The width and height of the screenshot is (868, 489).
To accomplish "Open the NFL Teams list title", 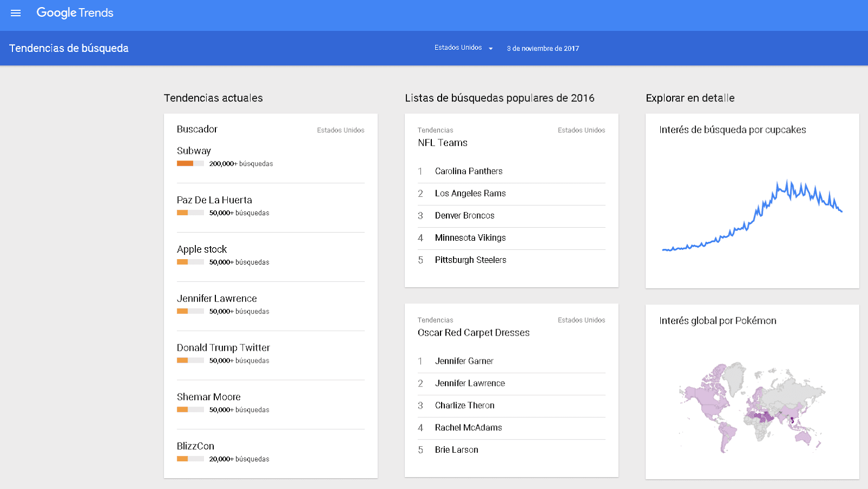I will point(443,143).
